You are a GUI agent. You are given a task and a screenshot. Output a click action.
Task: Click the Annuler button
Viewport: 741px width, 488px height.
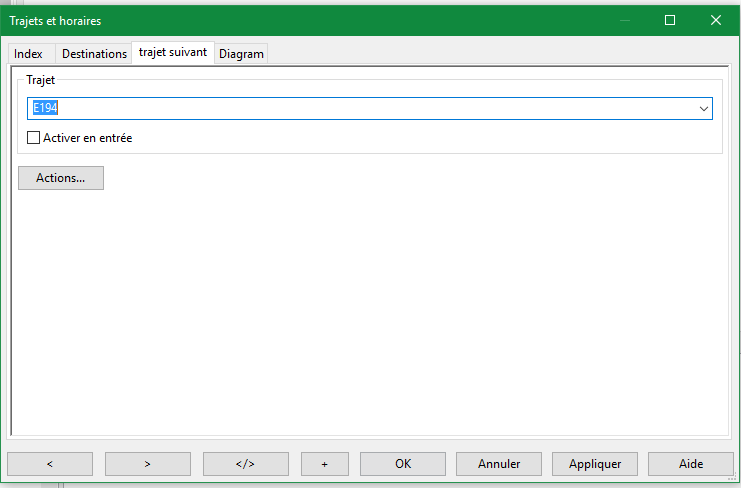click(x=499, y=464)
